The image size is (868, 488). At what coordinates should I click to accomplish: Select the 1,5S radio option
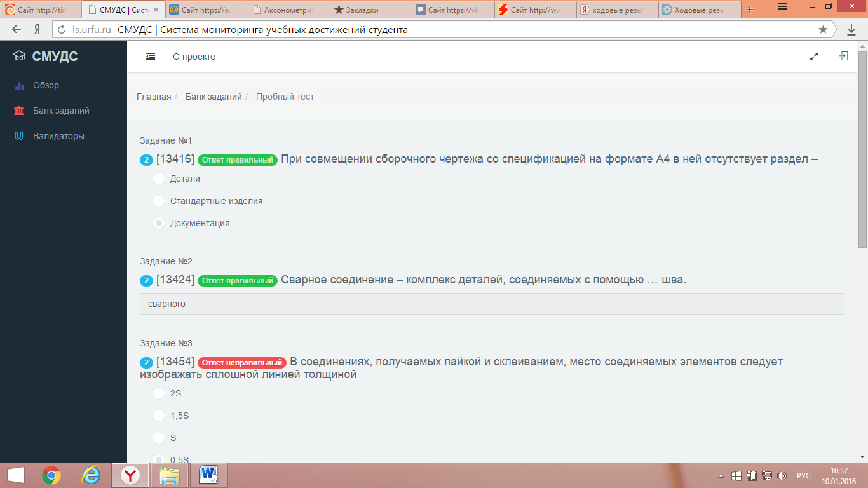[x=159, y=416]
